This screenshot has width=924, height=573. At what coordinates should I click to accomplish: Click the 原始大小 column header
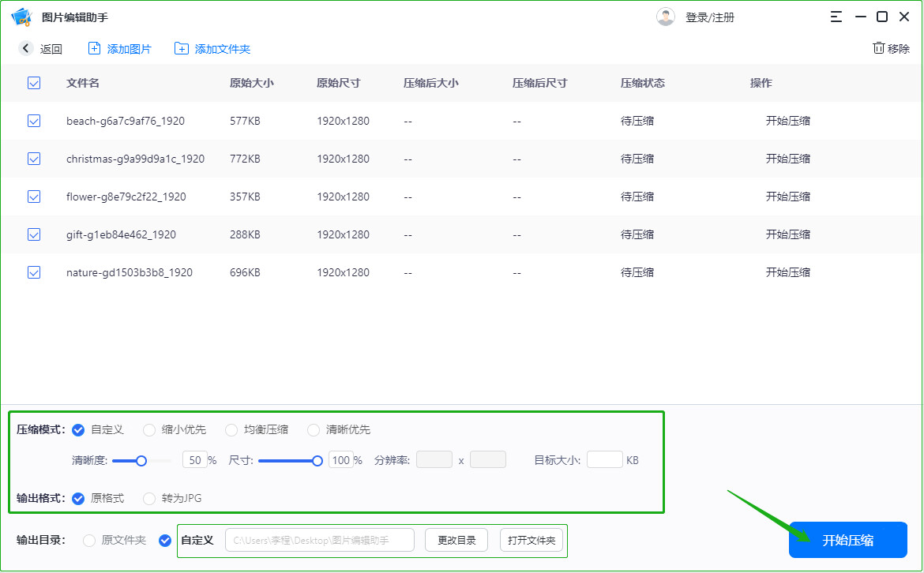[x=252, y=83]
